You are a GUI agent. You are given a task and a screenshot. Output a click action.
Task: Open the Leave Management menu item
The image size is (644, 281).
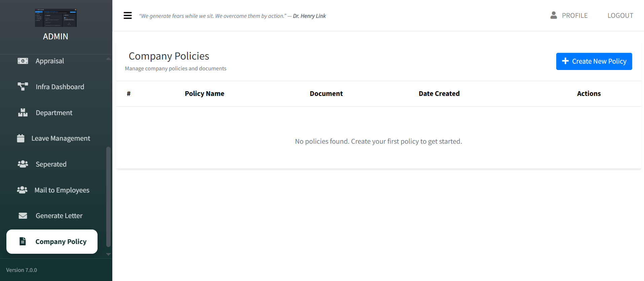click(x=61, y=138)
